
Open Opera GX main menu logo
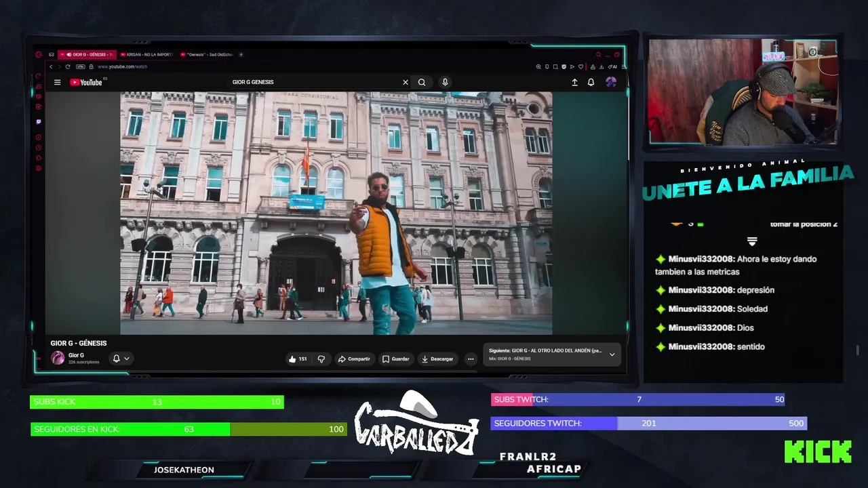click(39, 54)
